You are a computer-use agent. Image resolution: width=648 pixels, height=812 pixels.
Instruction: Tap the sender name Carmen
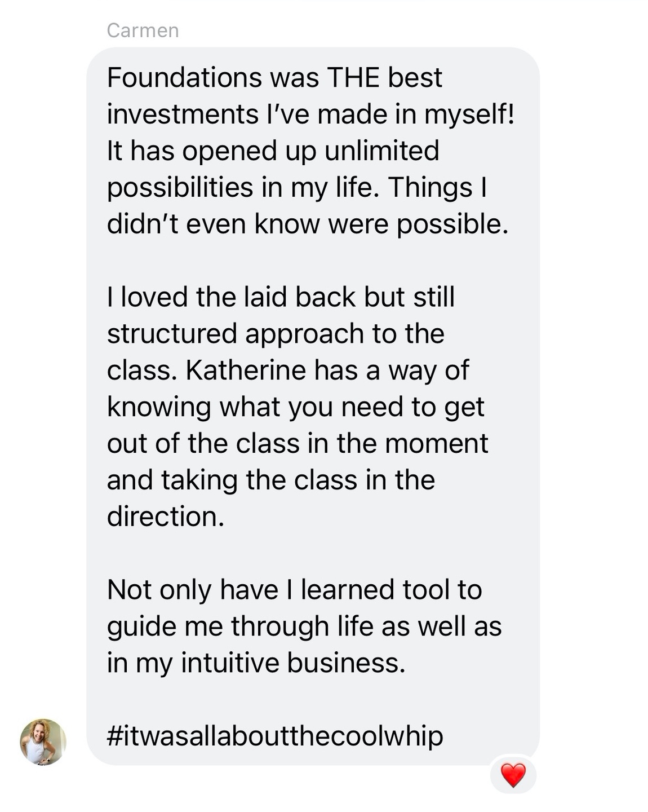[143, 30]
